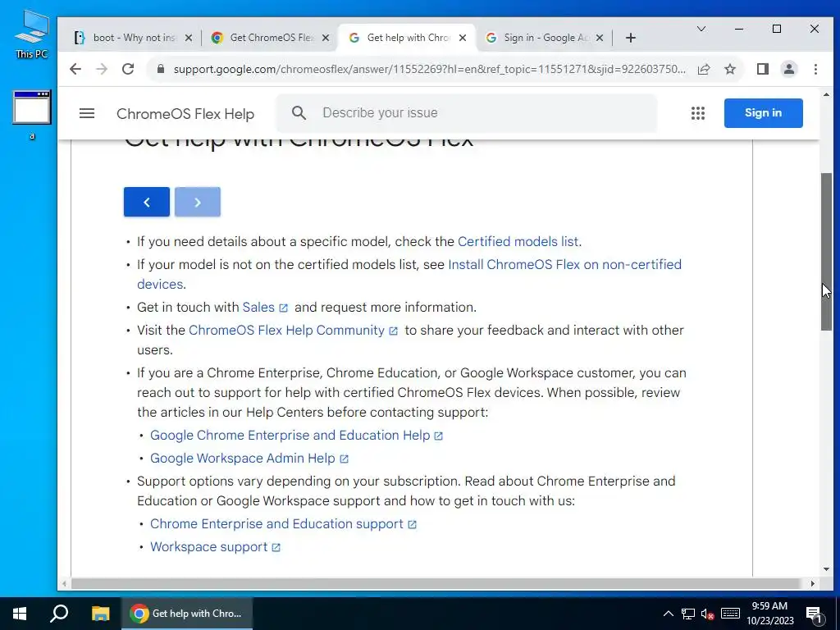The image size is (840, 630).
Task: Open the network status tray icon
Action: coord(688,614)
